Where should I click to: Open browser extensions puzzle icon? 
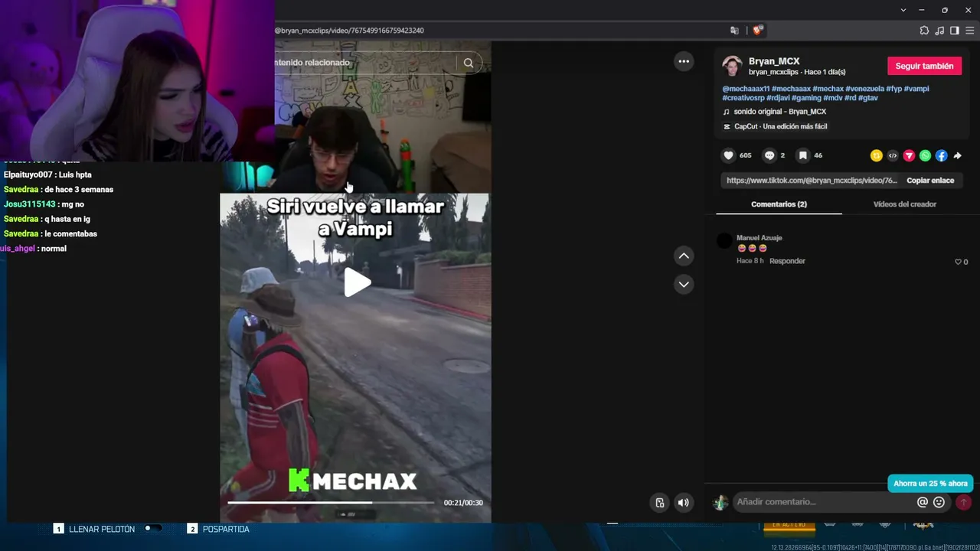point(924,31)
